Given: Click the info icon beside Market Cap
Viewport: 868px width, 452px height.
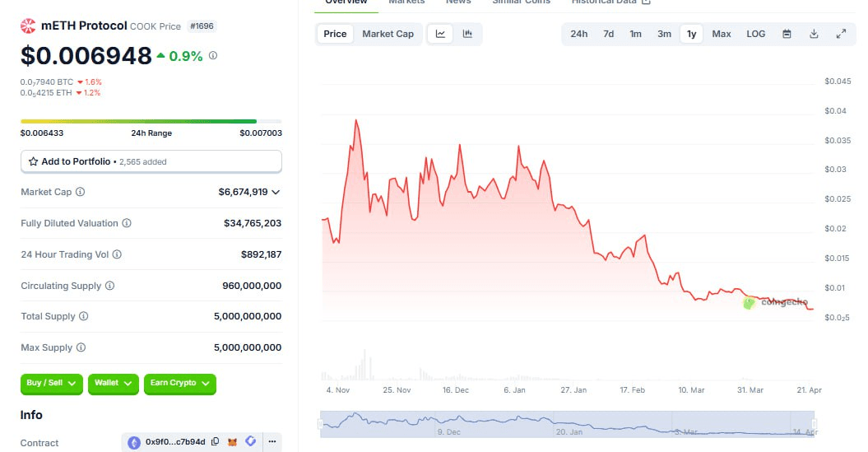Looking at the screenshot, I should tap(80, 192).
